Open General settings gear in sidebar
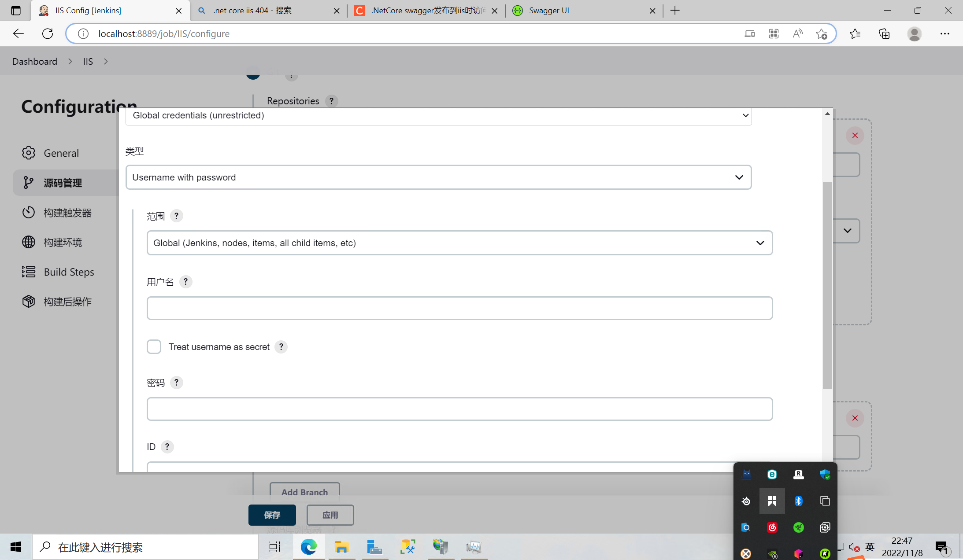The image size is (963, 560). pyautogui.click(x=29, y=153)
